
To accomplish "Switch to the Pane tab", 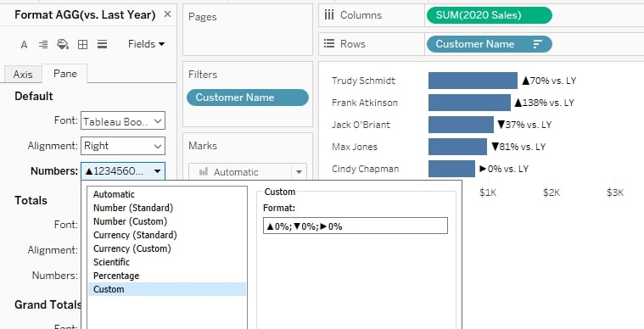I will click(x=64, y=74).
